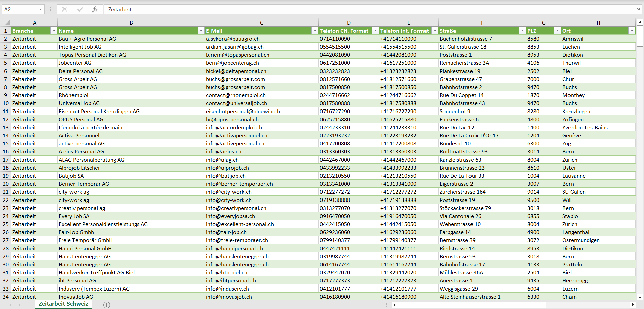
Task: Add a new sheet with plus icon
Action: click(x=107, y=305)
